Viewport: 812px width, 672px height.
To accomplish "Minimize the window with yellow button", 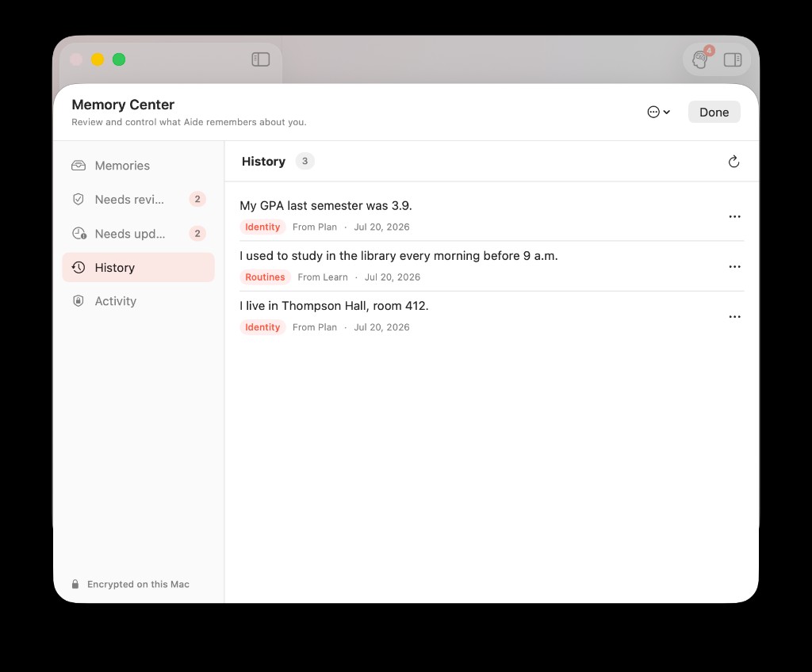I will coord(98,59).
